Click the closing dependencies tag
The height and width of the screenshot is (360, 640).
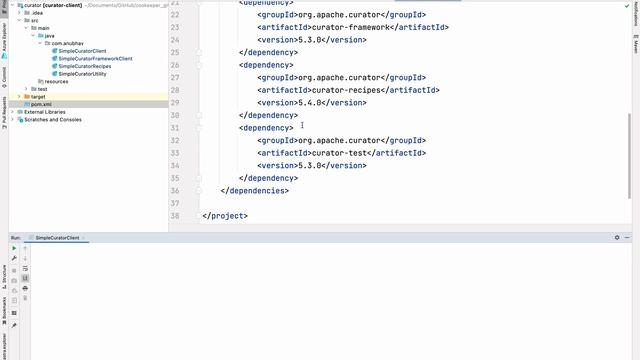(255, 191)
